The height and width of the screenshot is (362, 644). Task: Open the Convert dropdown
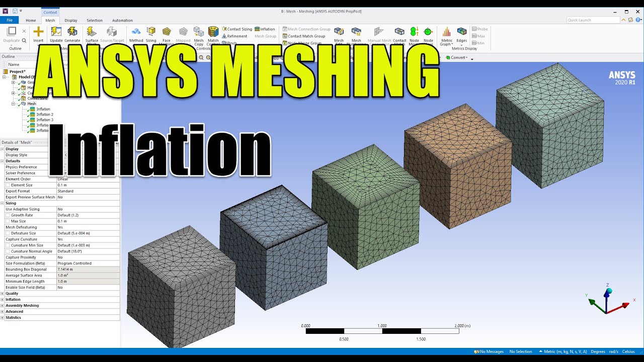coord(458,57)
